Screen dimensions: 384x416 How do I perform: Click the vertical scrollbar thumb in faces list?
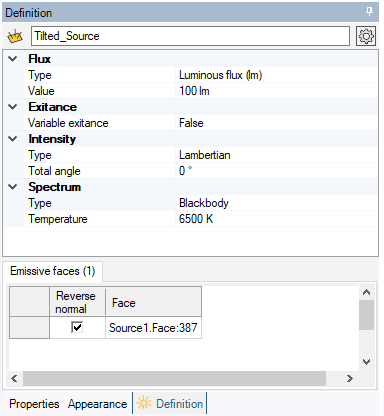click(x=366, y=315)
